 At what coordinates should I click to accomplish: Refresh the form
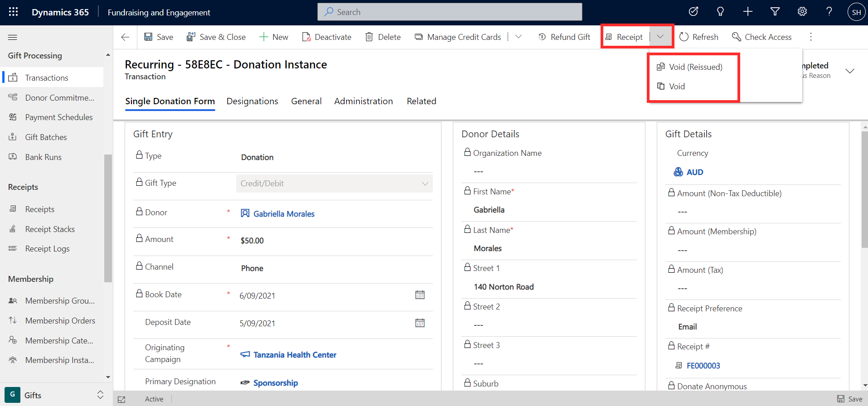coord(699,37)
